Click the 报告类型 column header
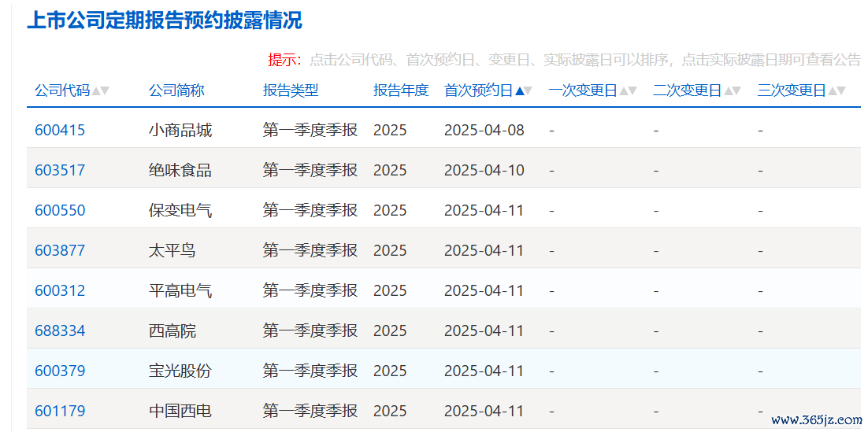The width and height of the screenshot is (868, 432). [x=291, y=90]
